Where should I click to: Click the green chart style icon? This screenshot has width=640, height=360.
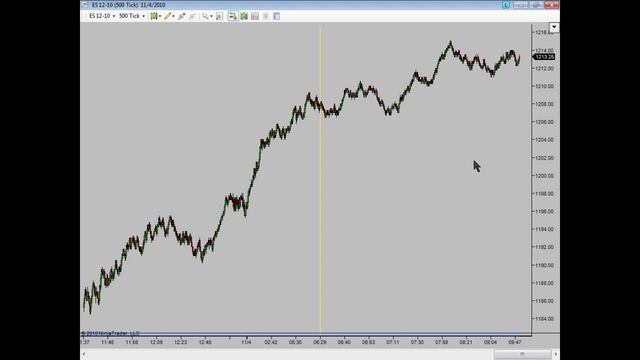(154, 16)
